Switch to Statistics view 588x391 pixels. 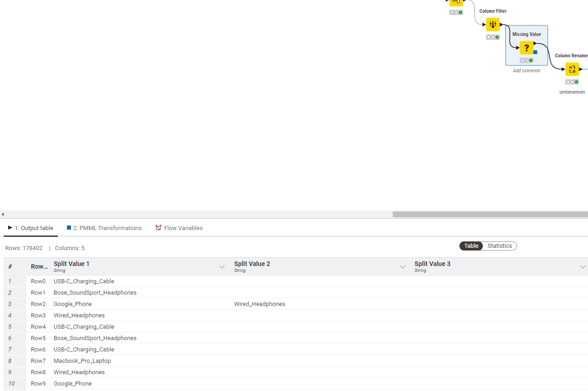[500, 246]
